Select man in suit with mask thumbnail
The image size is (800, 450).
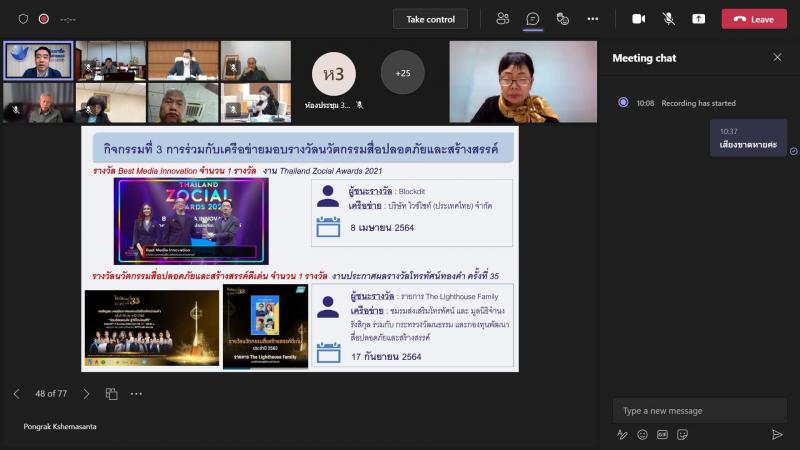pos(183,61)
